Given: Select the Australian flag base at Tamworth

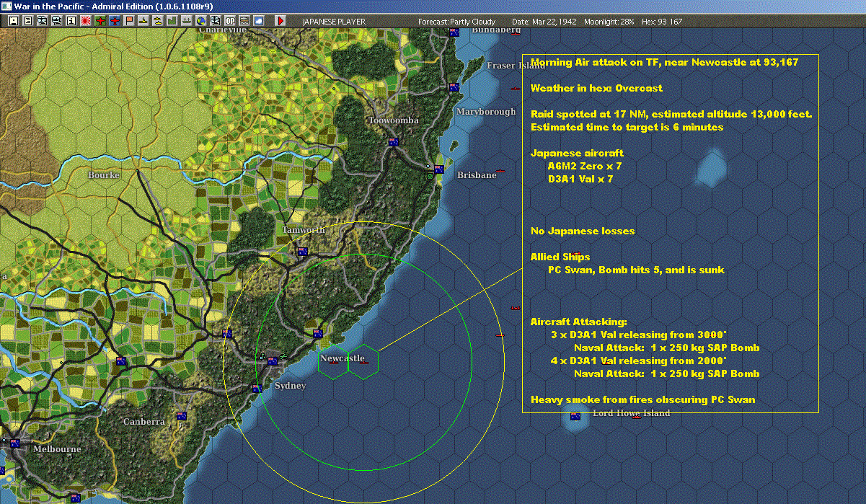Looking at the screenshot, I should pos(303,251).
